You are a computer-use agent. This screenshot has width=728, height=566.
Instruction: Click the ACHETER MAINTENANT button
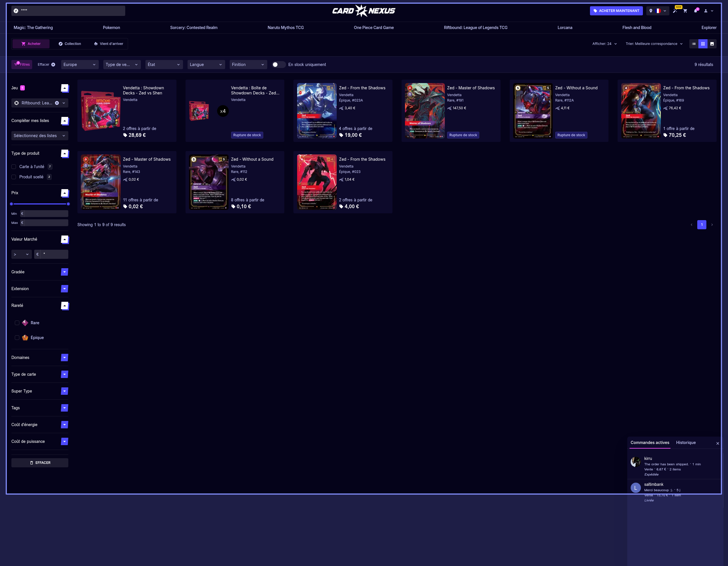point(616,11)
